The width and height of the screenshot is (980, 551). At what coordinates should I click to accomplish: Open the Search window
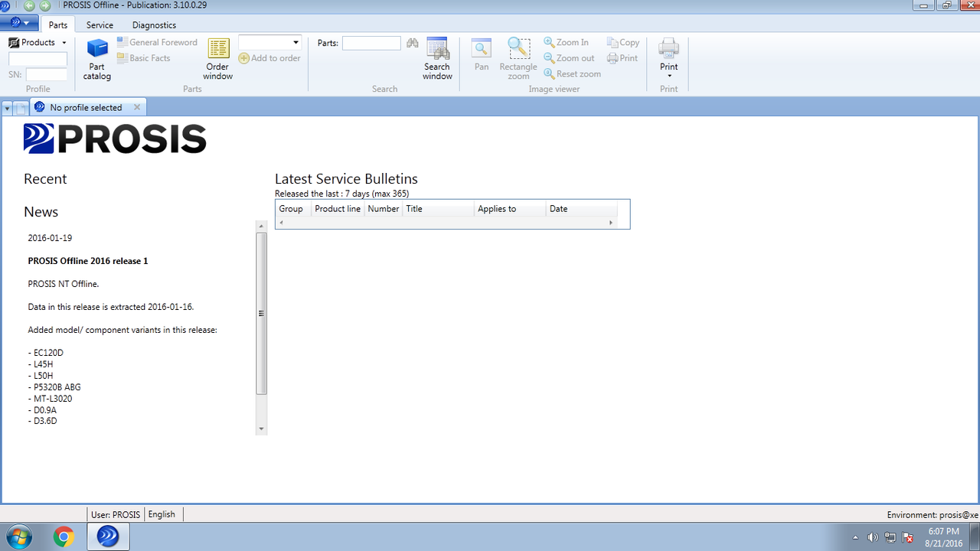(x=437, y=60)
